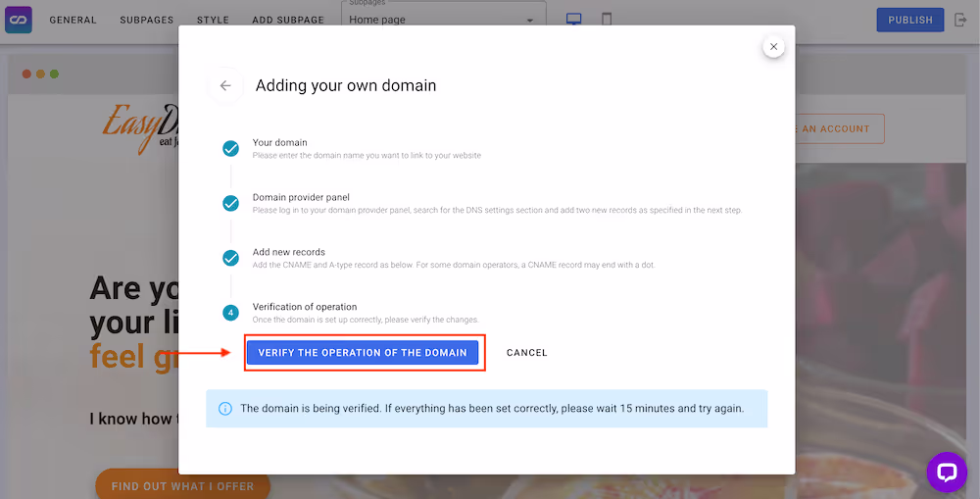
Task: Open the Subpages menu
Action: tap(147, 20)
